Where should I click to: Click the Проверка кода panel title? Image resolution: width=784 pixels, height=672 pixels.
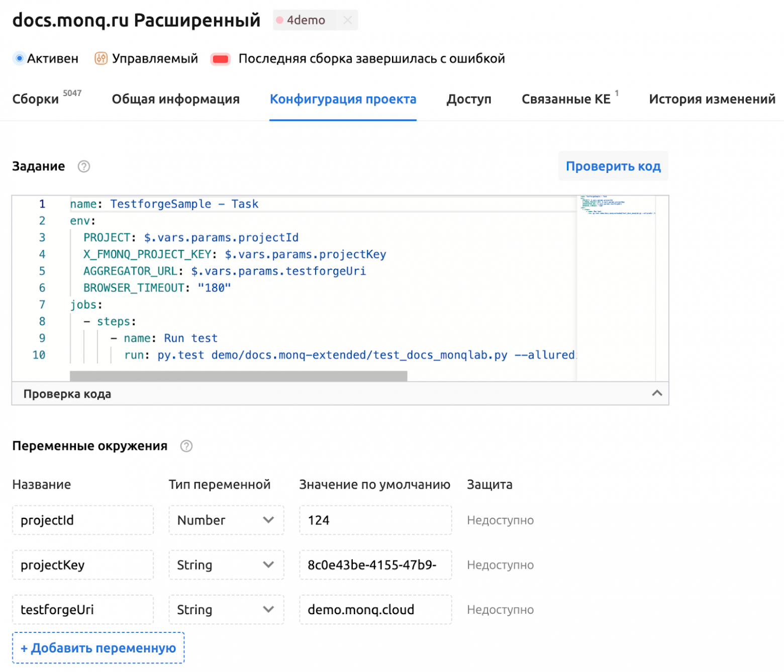[67, 394]
